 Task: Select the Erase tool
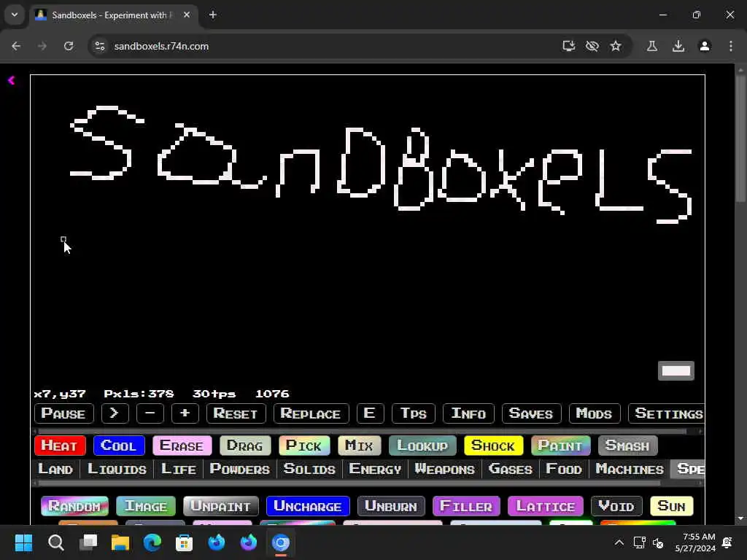point(182,446)
